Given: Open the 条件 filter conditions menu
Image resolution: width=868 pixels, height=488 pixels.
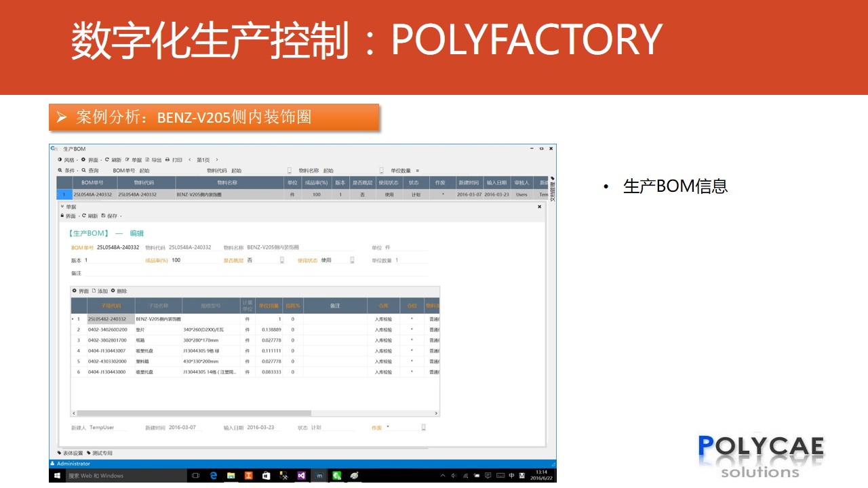Looking at the screenshot, I should 68,171.
